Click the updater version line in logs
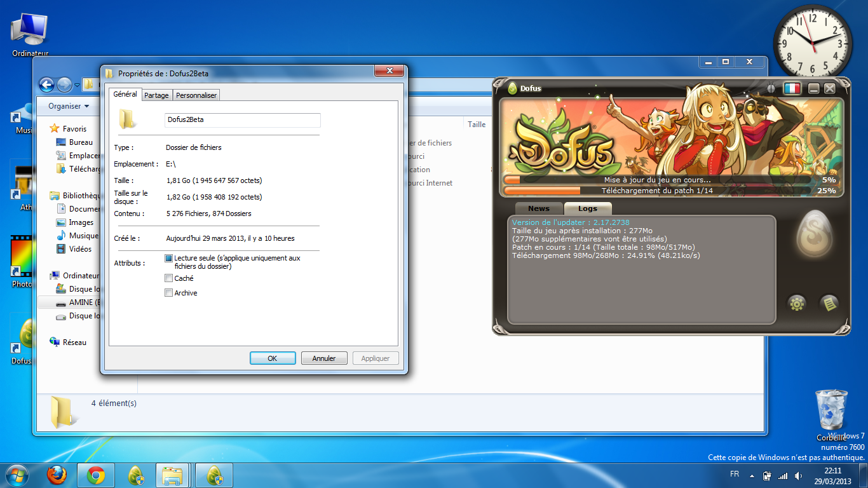 (x=571, y=222)
